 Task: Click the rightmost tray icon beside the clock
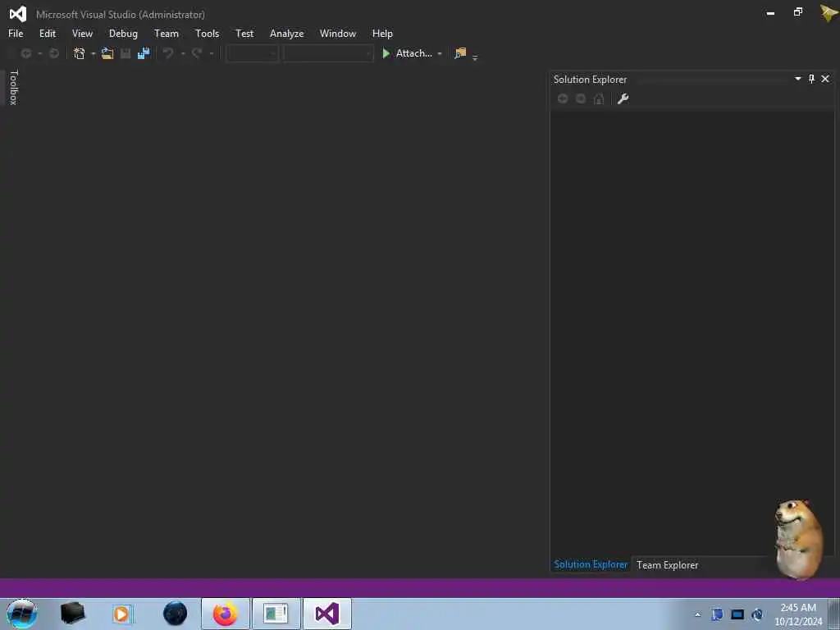tap(757, 614)
